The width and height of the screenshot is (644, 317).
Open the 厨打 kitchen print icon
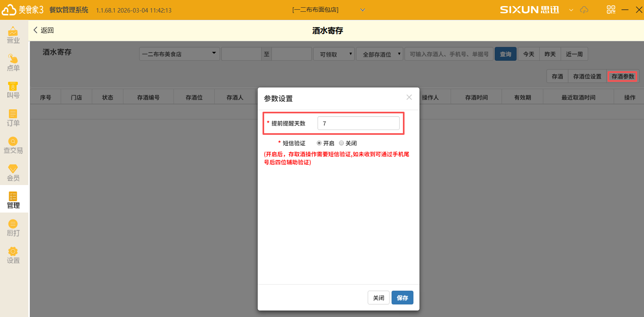coord(13,228)
